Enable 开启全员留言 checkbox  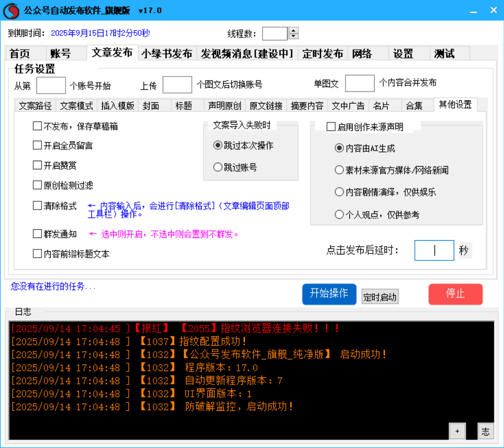[37, 146]
